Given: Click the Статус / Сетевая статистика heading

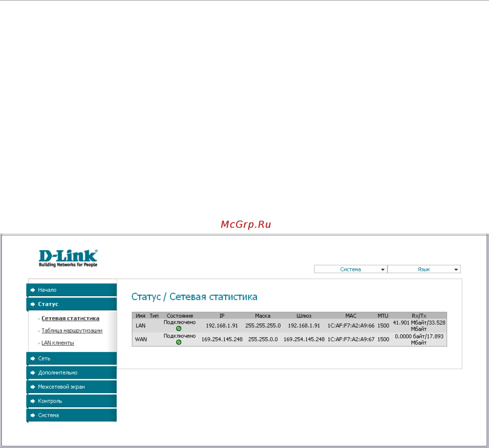Looking at the screenshot, I should coord(194,297).
